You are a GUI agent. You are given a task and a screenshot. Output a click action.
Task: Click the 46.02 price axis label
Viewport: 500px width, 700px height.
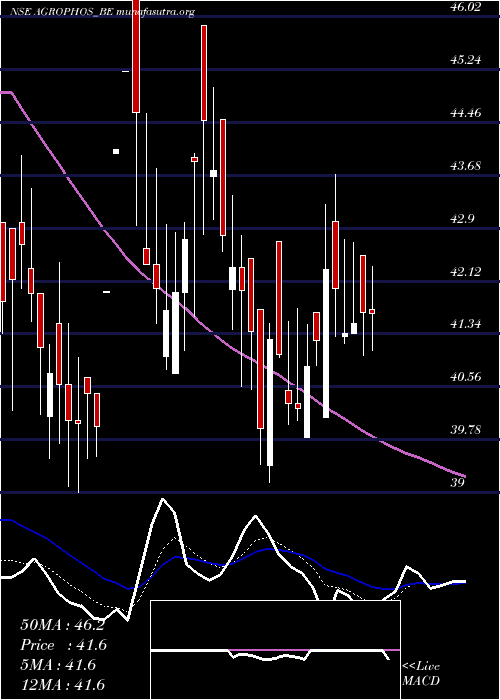coord(466,7)
